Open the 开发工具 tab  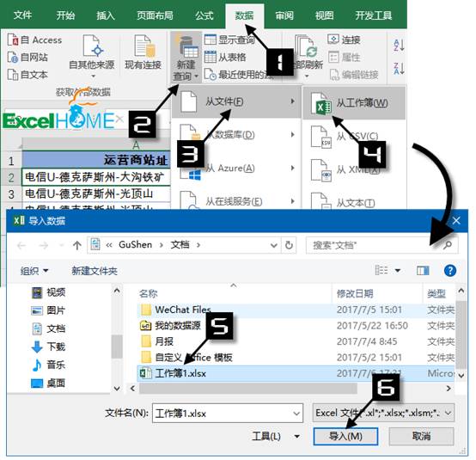pyautogui.click(x=374, y=15)
